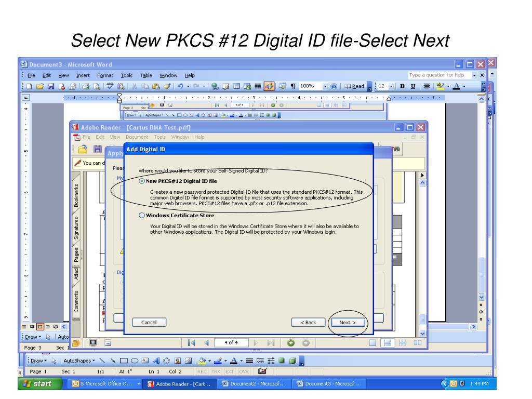Click Highlight color button in Word toolbar
The image size is (532, 399).
441,86
